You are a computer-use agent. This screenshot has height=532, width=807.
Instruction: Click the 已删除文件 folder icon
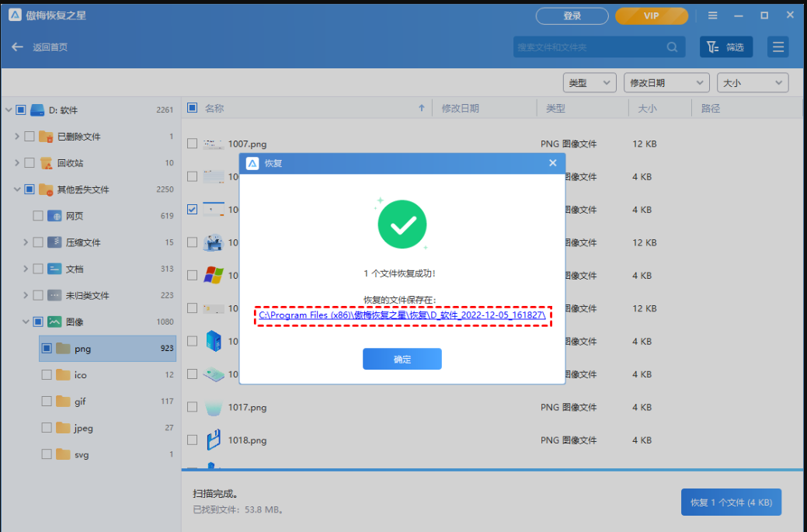click(x=46, y=137)
